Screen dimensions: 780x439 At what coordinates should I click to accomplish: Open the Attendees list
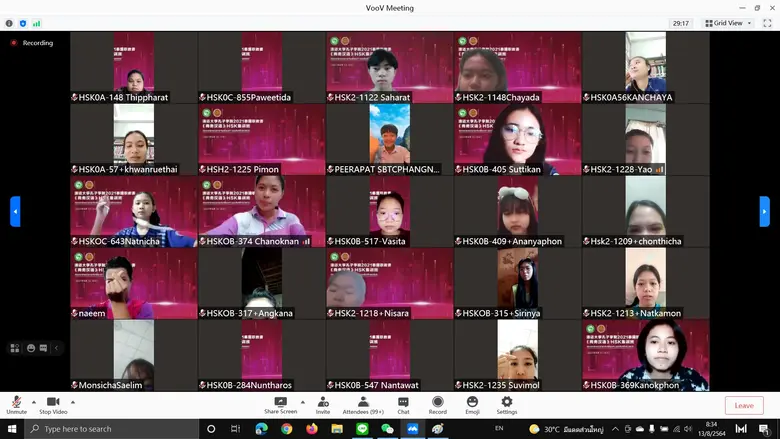click(362, 401)
